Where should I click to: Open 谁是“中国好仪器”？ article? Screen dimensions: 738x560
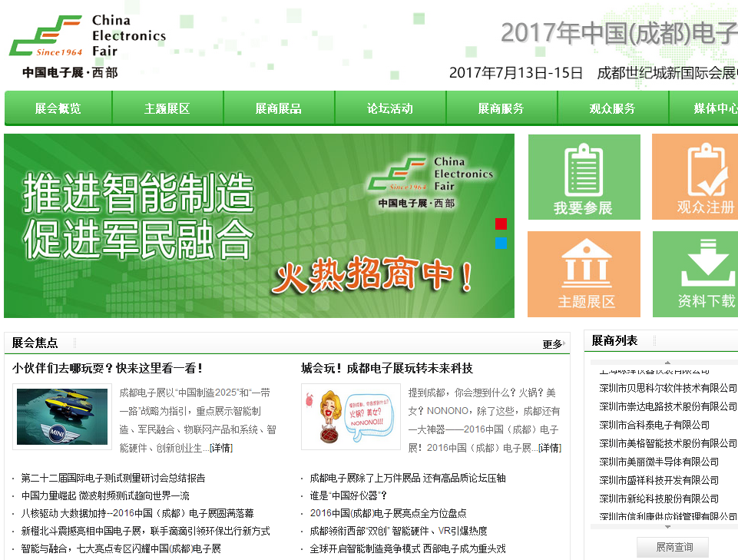click(x=349, y=495)
